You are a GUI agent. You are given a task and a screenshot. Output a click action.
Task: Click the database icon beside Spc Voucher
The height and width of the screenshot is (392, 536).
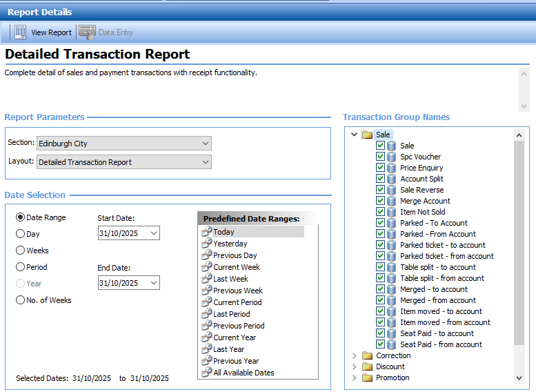(392, 157)
